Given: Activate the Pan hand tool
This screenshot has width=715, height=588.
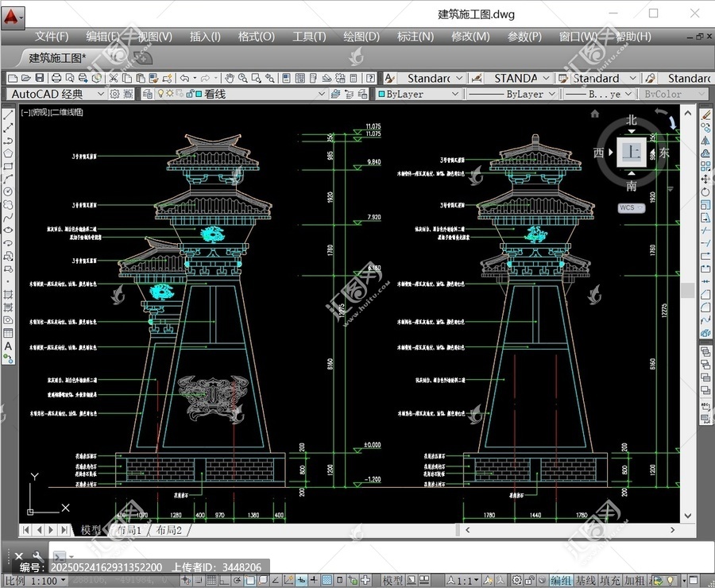Looking at the screenshot, I should 230,78.
